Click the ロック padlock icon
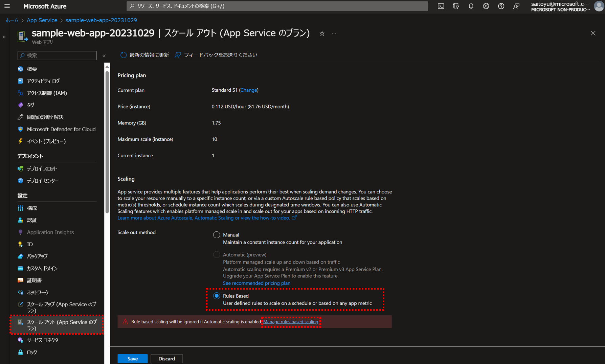The image size is (605, 364). click(x=21, y=352)
